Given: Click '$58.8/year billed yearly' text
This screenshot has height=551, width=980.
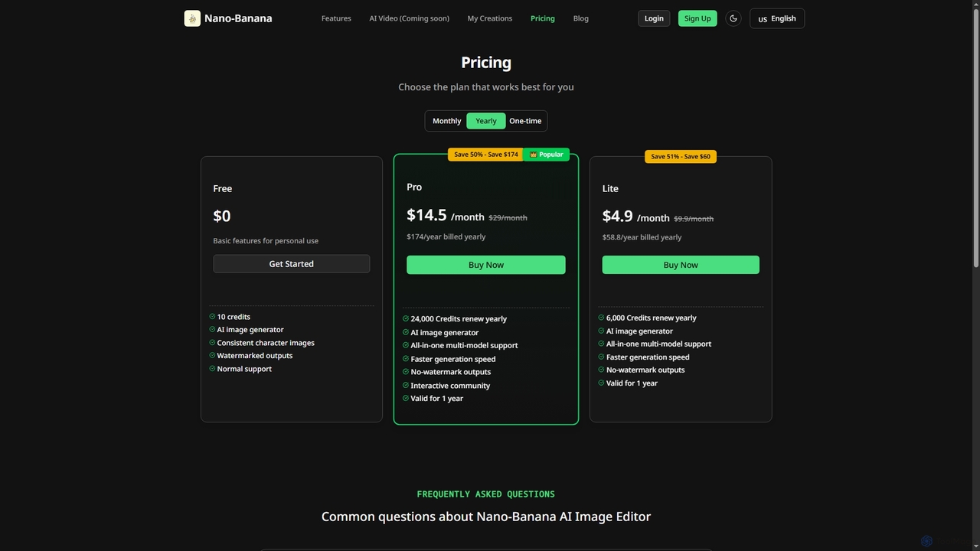Looking at the screenshot, I should point(642,237).
